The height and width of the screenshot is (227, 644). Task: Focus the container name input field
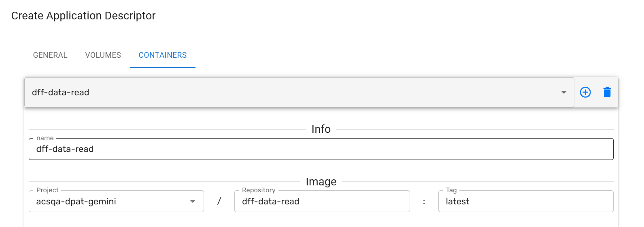pyautogui.click(x=321, y=149)
